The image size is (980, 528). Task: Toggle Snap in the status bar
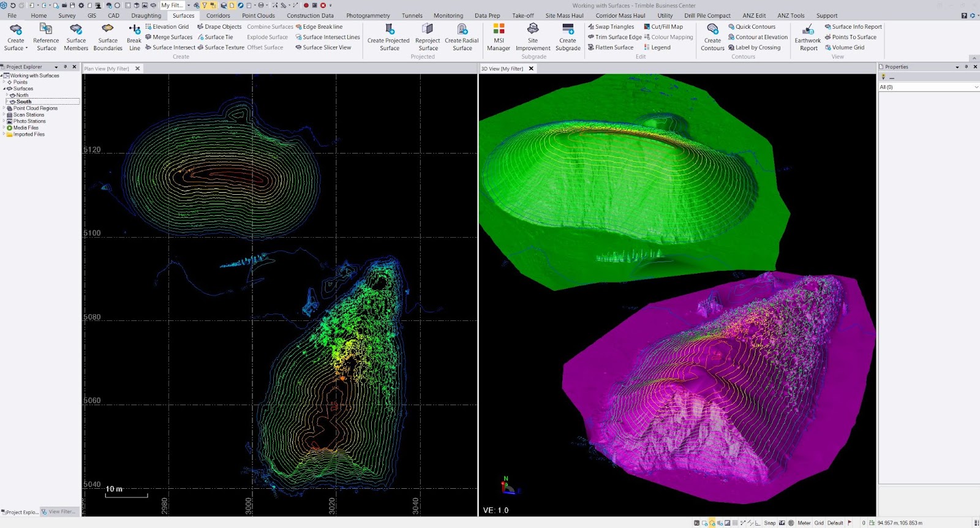[770, 523]
